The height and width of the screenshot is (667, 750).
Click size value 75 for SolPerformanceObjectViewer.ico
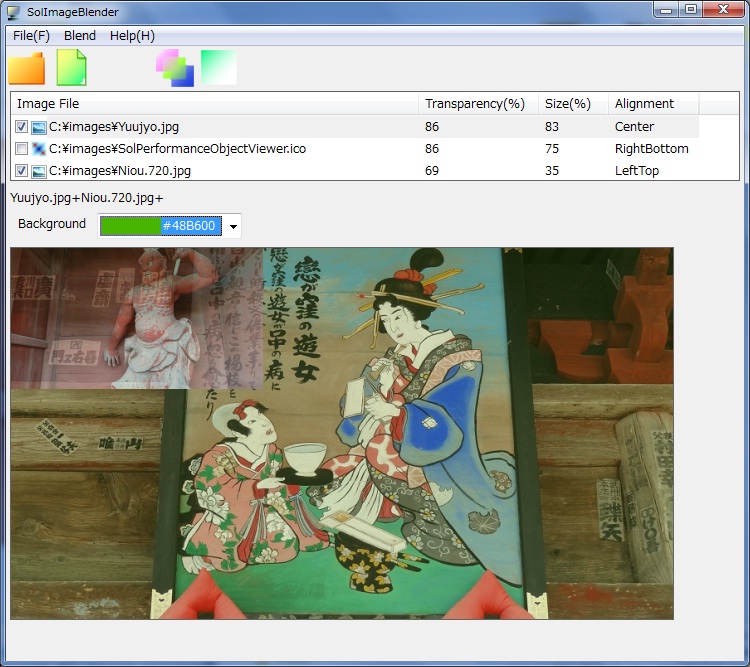[x=551, y=149]
